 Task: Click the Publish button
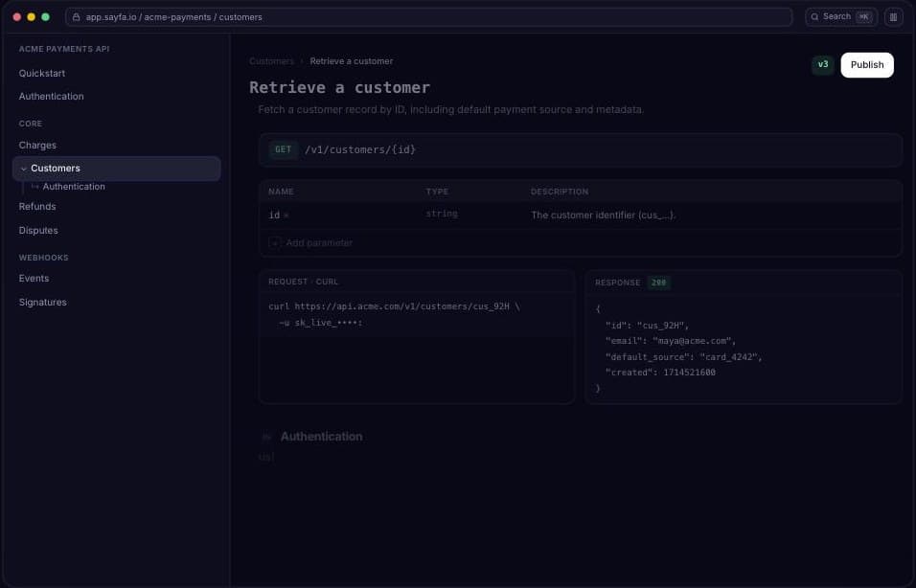867,65
